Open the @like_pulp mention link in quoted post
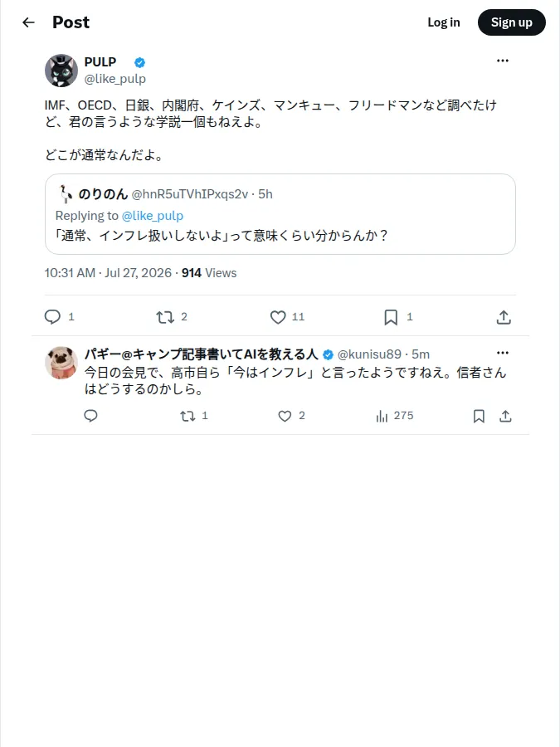This screenshot has height=747, width=560. (153, 216)
